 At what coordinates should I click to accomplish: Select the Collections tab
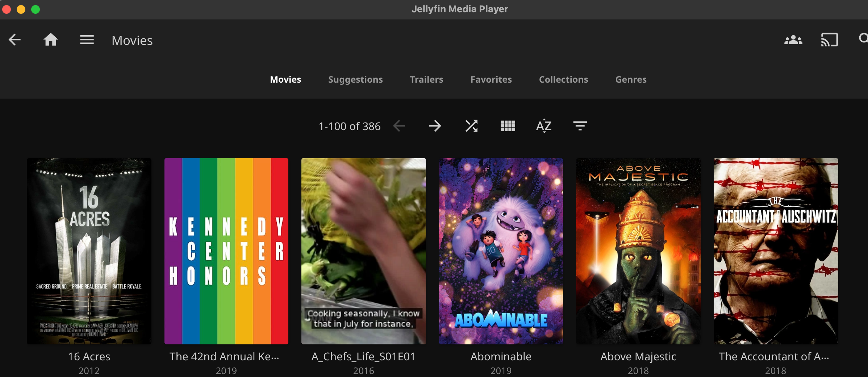pos(563,79)
